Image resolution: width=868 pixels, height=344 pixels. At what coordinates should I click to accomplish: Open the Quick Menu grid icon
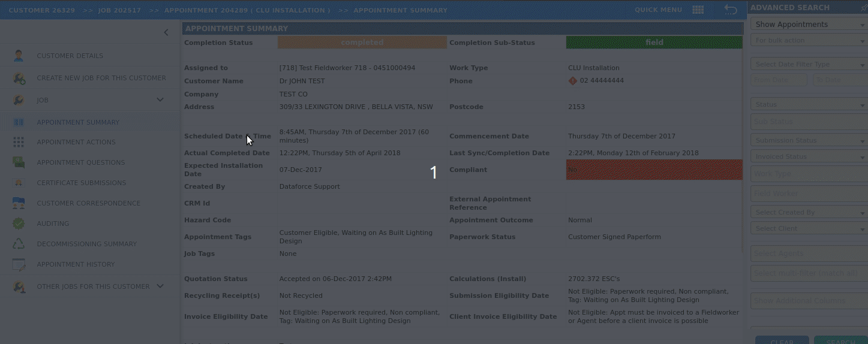[x=698, y=10]
